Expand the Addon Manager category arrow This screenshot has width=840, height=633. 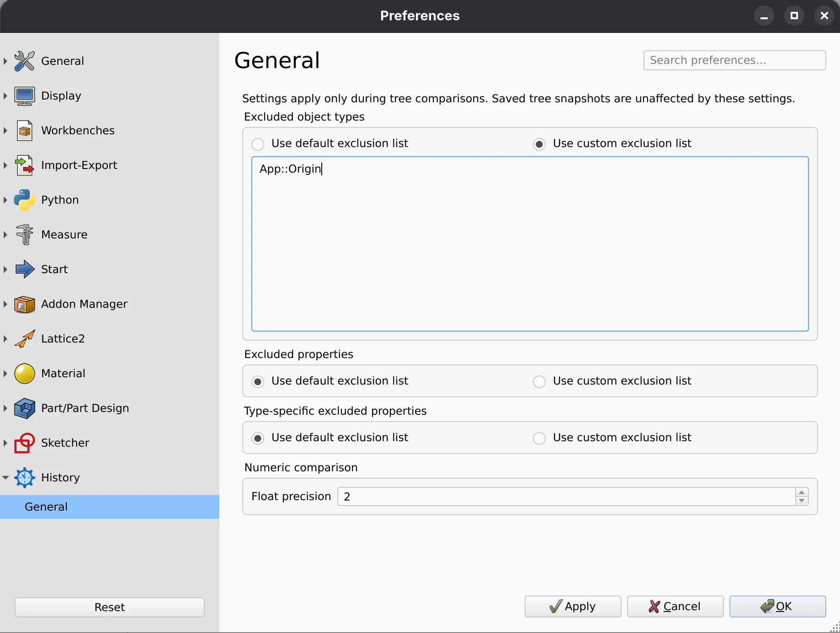(x=5, y=304)
